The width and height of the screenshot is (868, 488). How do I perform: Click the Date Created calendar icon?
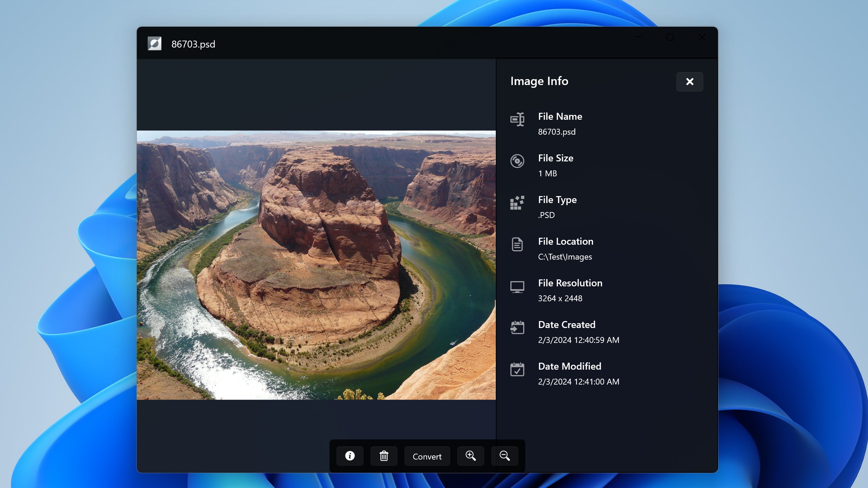point(517,328)
